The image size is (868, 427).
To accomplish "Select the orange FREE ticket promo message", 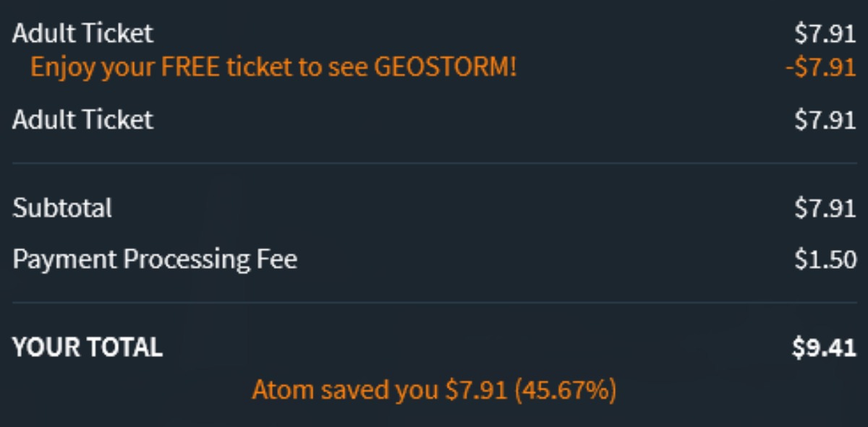I will [x=273, y=68].
